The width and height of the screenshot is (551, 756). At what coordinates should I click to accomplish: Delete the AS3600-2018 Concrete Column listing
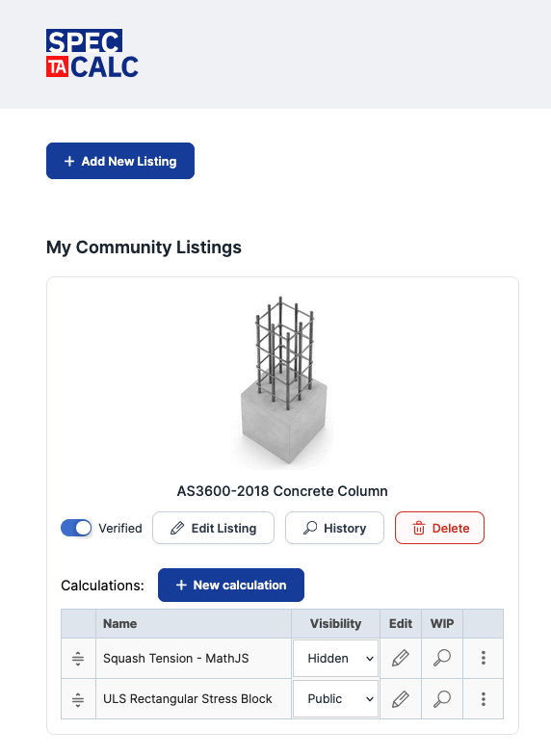coord(439,528)
